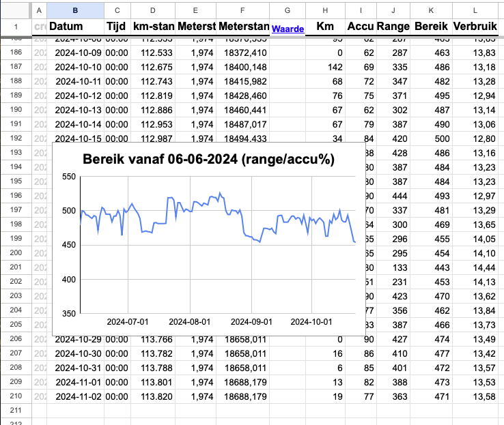This screenshot has height=425, width=504.
Task: Click chart axis label 2024-10-01
Action: (311, 321)
